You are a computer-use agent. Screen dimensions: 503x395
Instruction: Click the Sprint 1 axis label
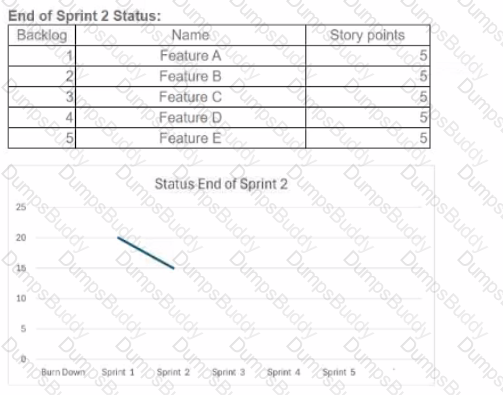point(118,372)
